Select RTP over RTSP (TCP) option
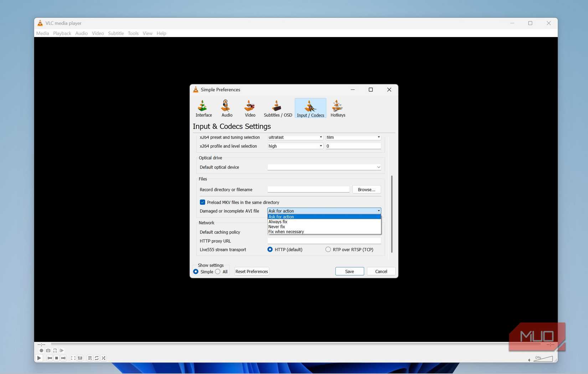Image resolution: width=588 pixels, height=374 pixels. tap(328, 250)
